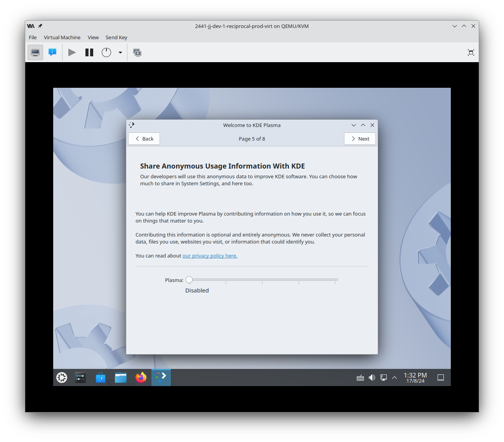Close the QEMU/KVM viewer window
The height and width of the screenshot is (442, 504).
473,26
